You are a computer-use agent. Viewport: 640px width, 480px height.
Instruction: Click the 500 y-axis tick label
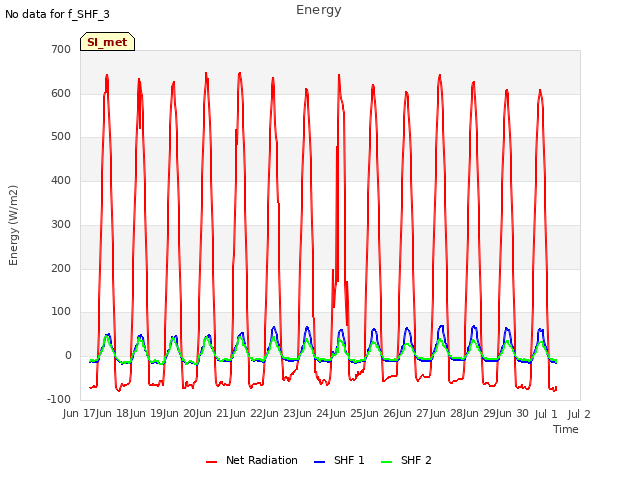click(x=61, y=137)
